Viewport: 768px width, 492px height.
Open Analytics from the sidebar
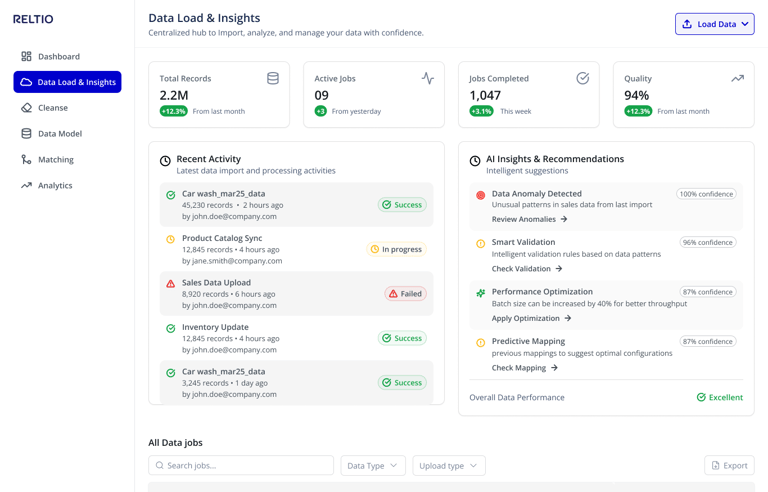pos(54,186)
